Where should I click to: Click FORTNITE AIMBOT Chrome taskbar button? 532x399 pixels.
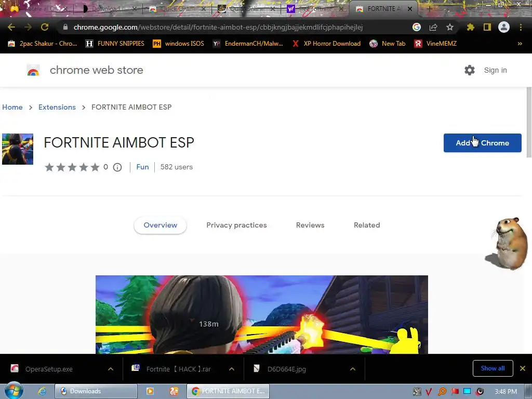(x=228, y=391)
